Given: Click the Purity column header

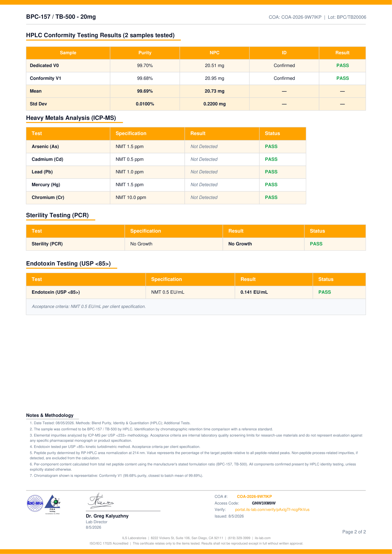Looking at the screenshot, I should pos(145,53).
